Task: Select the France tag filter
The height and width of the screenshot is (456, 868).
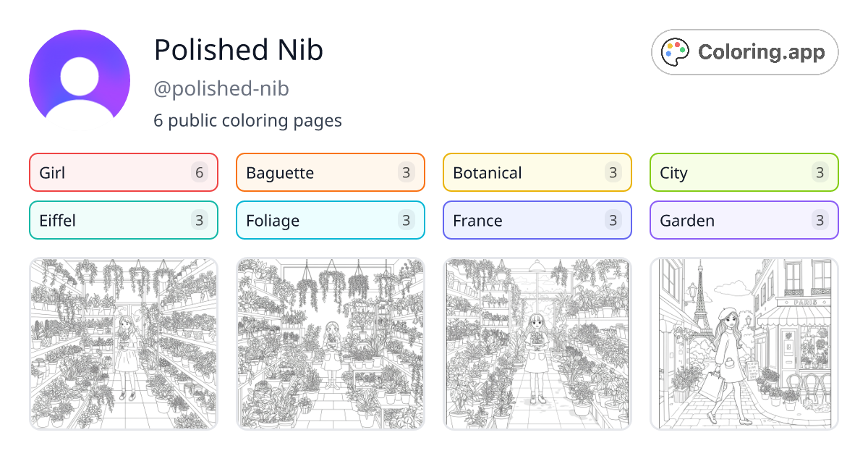Action: coord(537,220)
